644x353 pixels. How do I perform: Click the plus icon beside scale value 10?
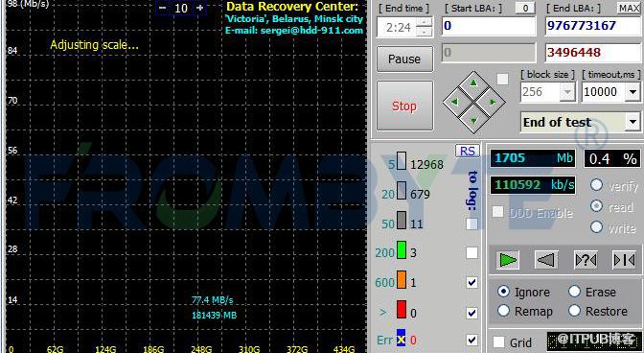click(199, 8)
